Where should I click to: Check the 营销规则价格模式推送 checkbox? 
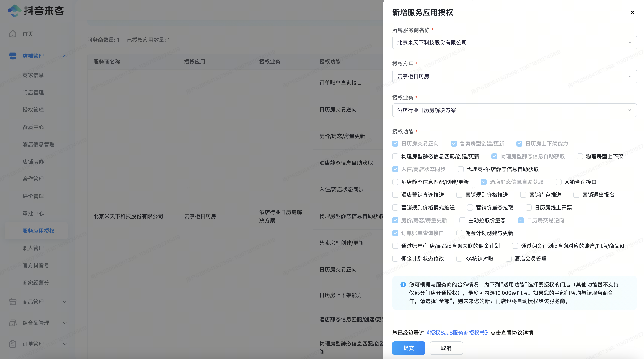[x=395, y=207]
